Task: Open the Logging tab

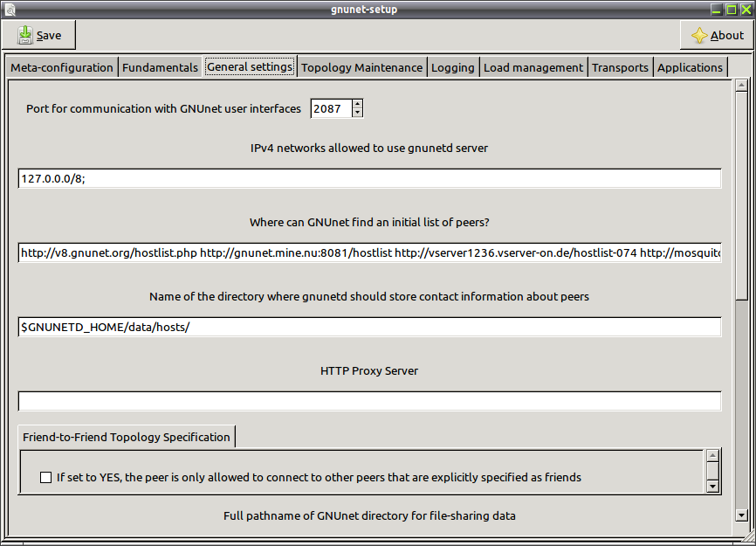Action: pyautogui.click(x=453, y=67)
